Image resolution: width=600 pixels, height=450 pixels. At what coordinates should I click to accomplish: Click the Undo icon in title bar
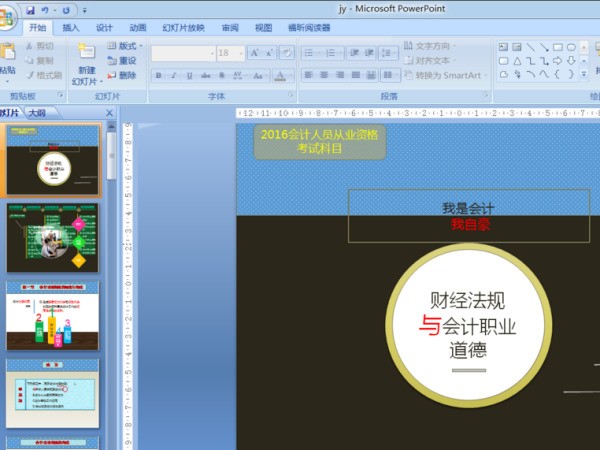tap(47, 9)
